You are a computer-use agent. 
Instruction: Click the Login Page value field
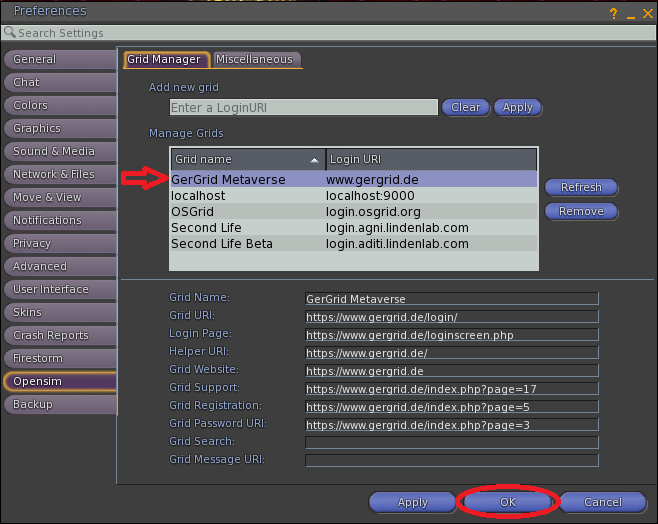452,335
